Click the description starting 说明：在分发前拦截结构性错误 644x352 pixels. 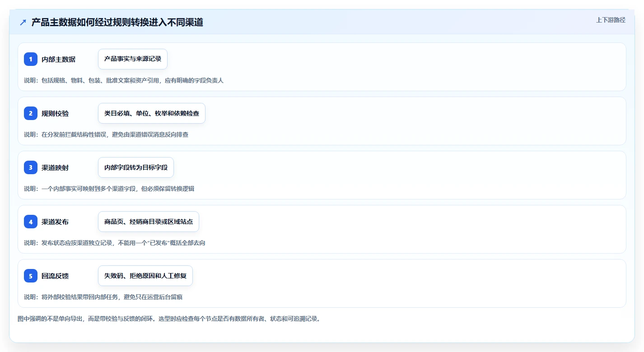[x=106, y=134]
